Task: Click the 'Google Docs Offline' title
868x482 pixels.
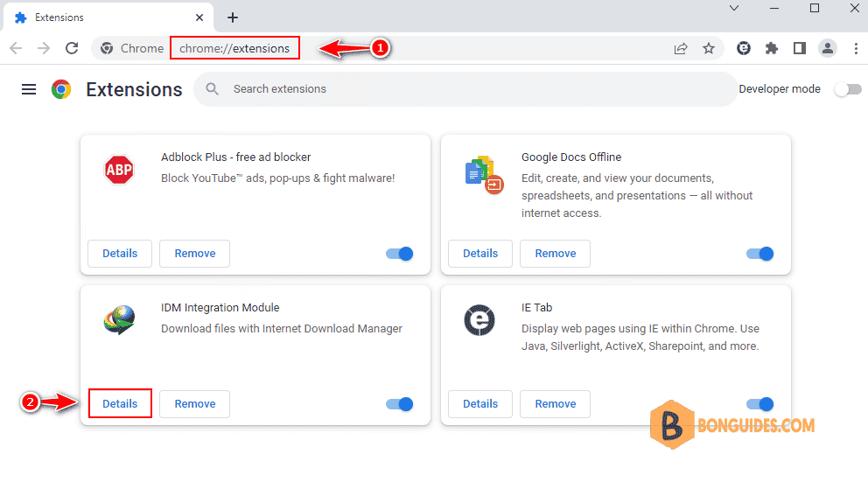Action: coord(571,157)
